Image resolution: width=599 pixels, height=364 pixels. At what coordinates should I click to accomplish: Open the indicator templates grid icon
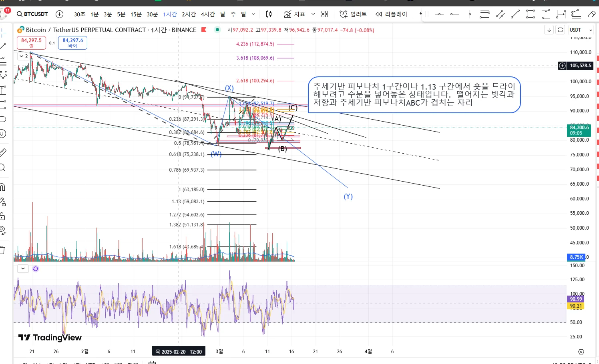click(x=325, y=14)
